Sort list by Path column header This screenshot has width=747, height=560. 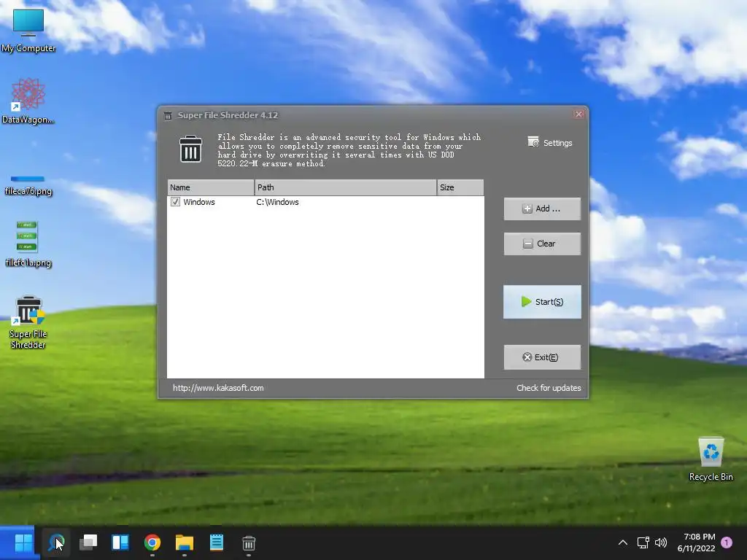pos(345,187)
